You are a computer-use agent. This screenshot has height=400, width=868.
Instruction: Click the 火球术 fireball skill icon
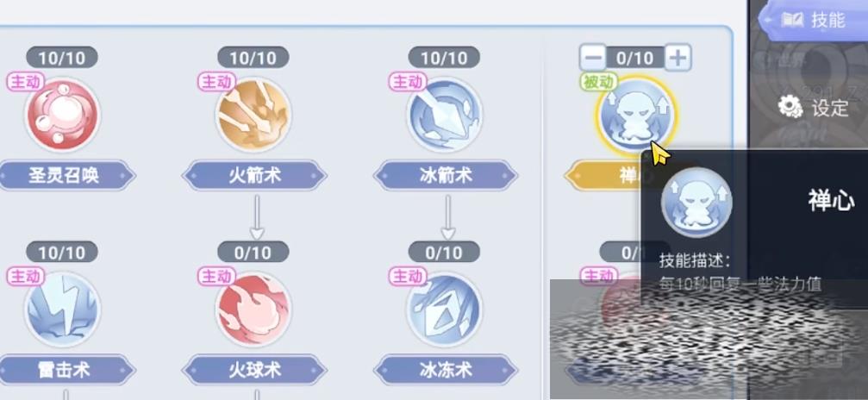[253, 310]
